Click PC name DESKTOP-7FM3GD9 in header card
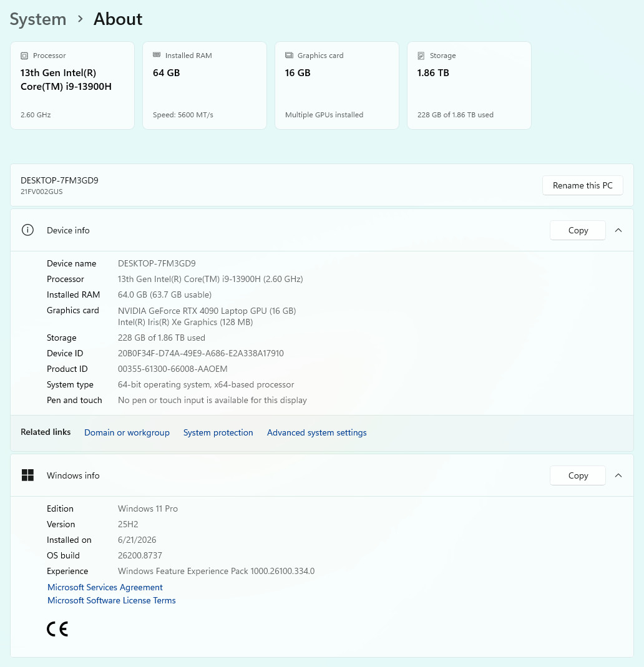 59,180
